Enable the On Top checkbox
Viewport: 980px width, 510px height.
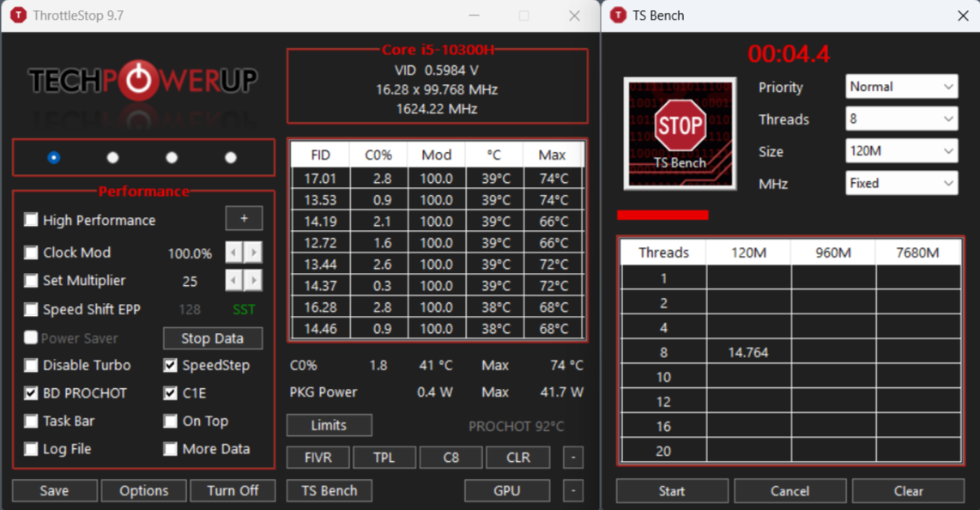(170, 421)
